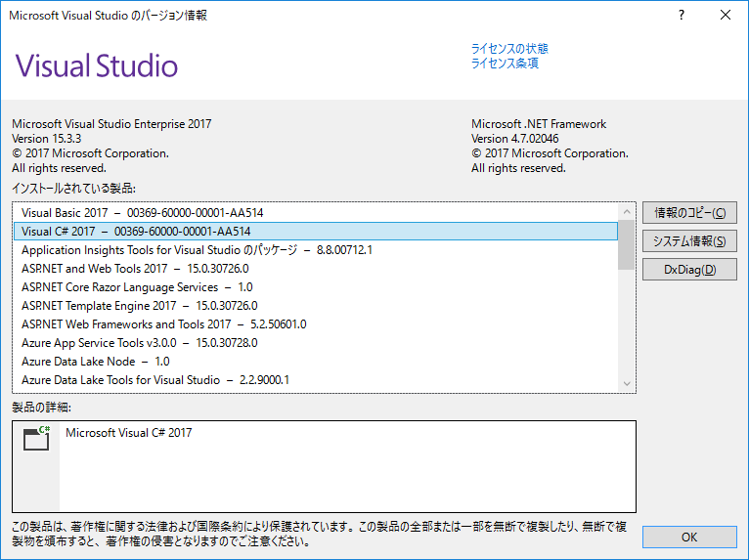The height and width of the screenshot is (560, 749).
Task: Click the Microsoft Visual Studio Enterprise 2017 text
Action: point(111,124)
